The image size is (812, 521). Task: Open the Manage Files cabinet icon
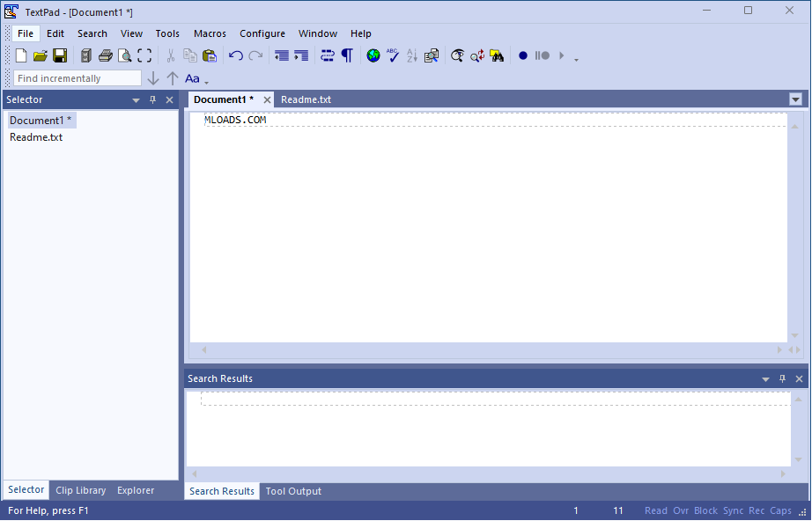coord(86,55)
